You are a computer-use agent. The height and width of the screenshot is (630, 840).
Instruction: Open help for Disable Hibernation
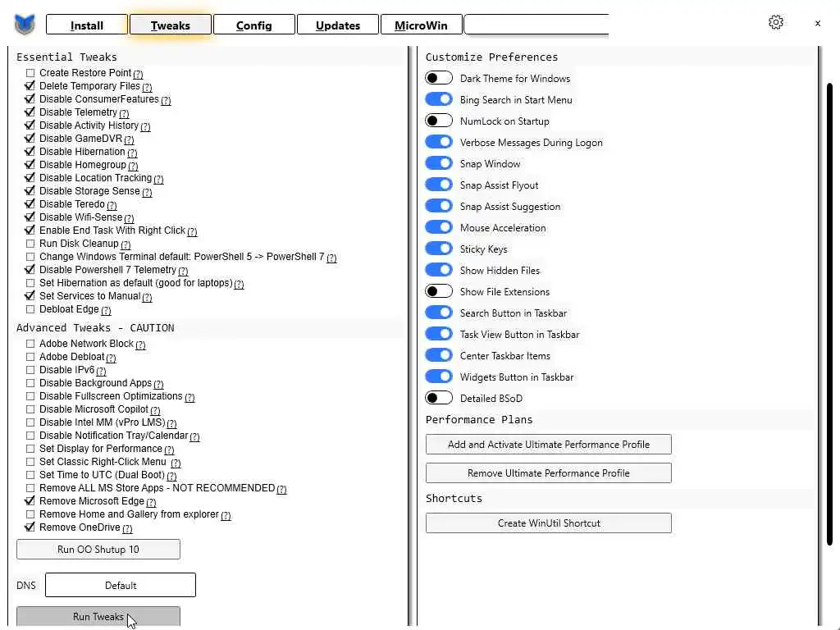[132, 153]
